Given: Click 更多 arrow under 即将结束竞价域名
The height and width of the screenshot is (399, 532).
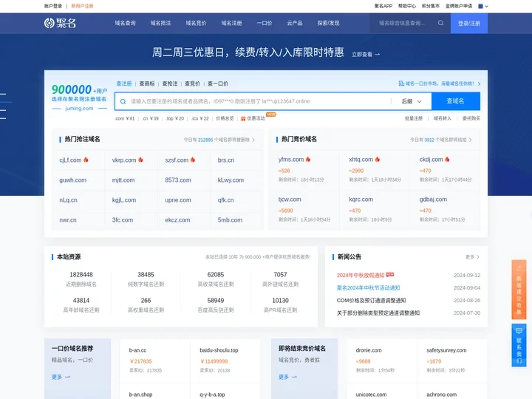Looking at the screenshot, I should tap(287, 377).
